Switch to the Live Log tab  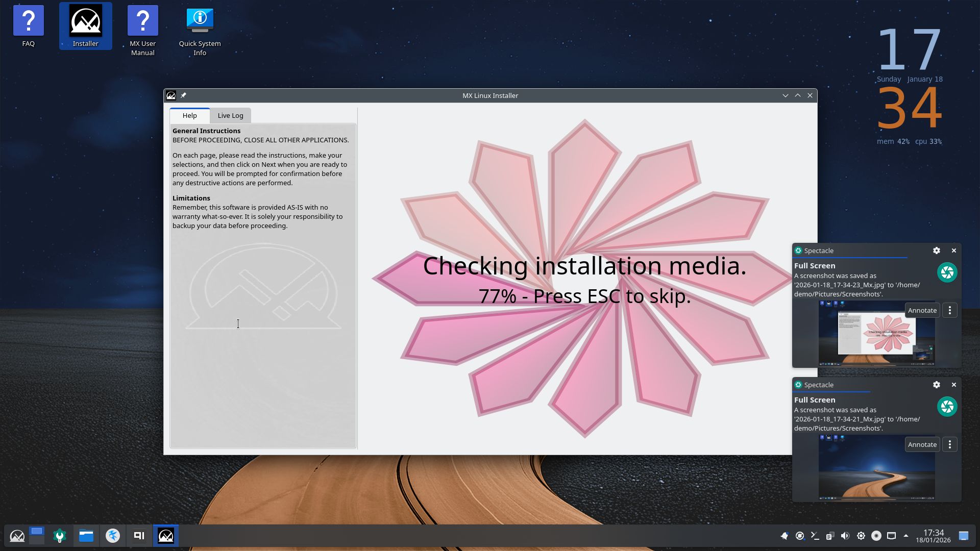pos(230,115)
